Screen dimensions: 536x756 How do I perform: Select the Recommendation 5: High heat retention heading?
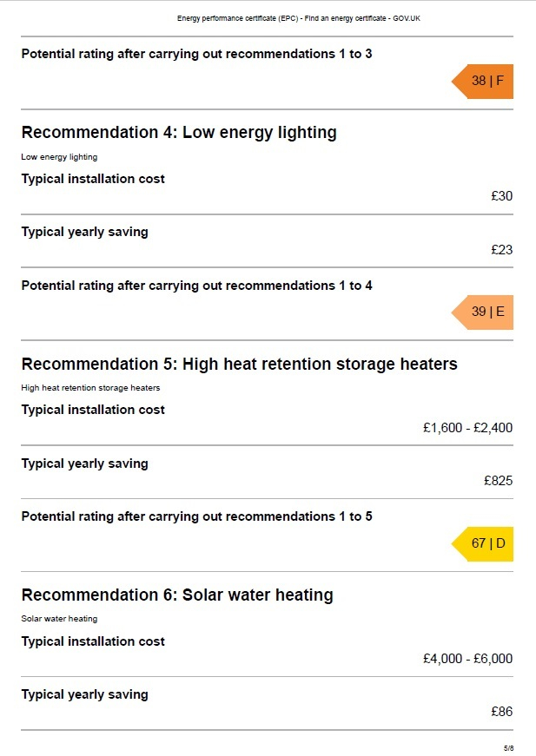click(x=239, y=364)
